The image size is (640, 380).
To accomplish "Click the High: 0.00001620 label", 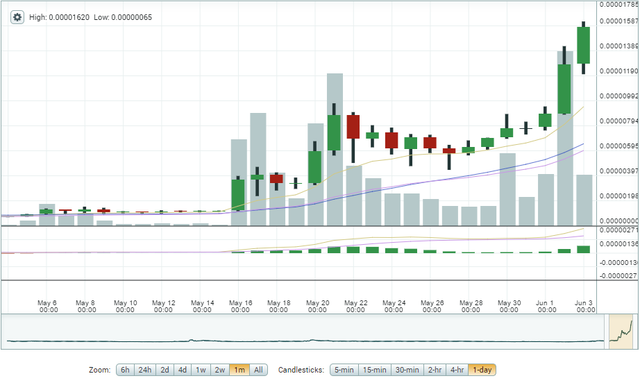I will pyautogui.click(x=59, y=17).
